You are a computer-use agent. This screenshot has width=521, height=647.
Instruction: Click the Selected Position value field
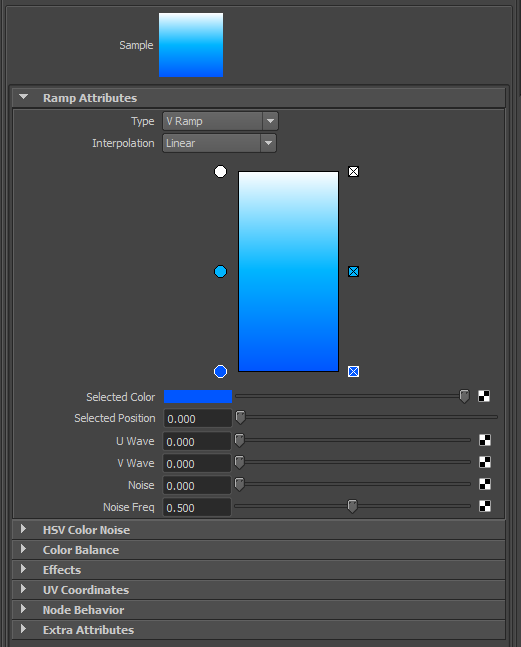198,418
